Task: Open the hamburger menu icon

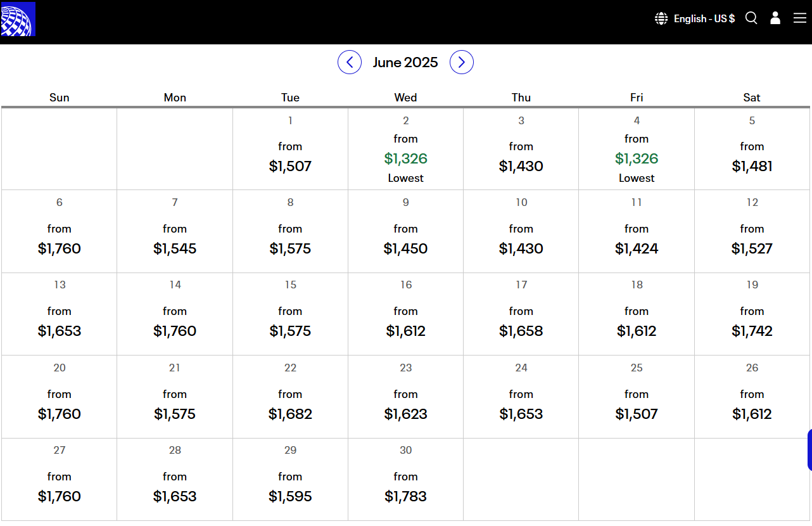Action: pos(800,18)
